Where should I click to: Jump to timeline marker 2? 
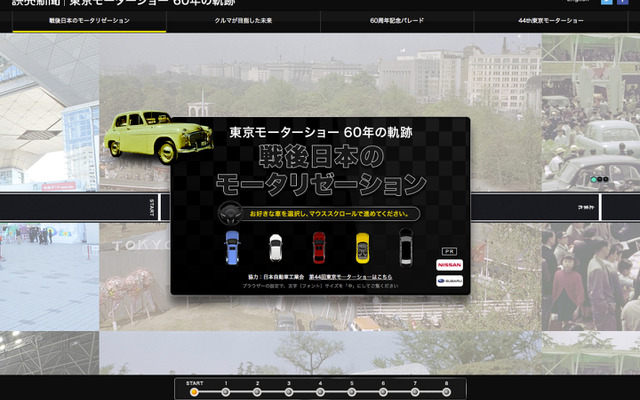[257, 392]
